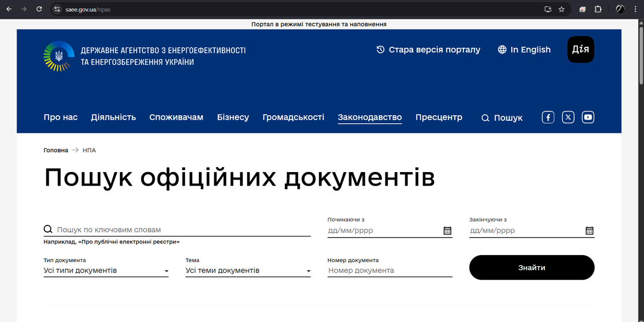Click the browser back arrow
The height and width of the screenshot is (322, 644).
coord(9,9)
